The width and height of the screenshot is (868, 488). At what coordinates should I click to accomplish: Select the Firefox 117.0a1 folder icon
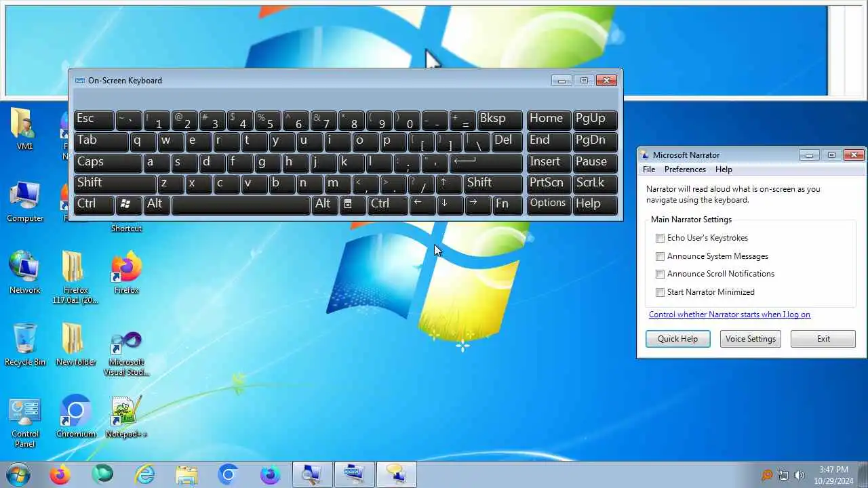(75, 277)
